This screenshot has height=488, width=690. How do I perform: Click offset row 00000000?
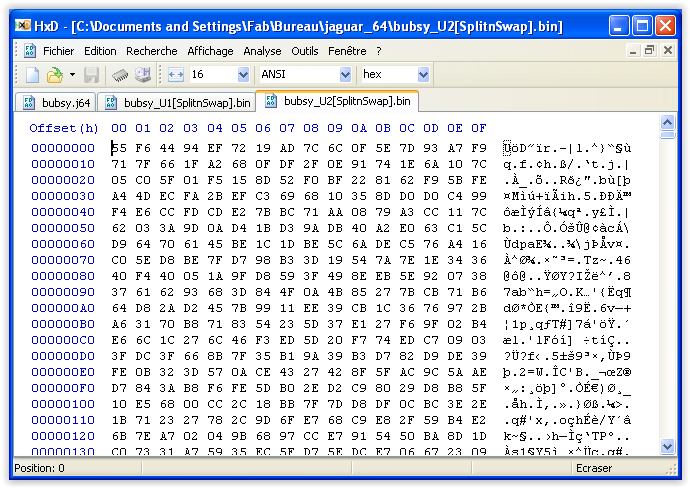(63, 148)
